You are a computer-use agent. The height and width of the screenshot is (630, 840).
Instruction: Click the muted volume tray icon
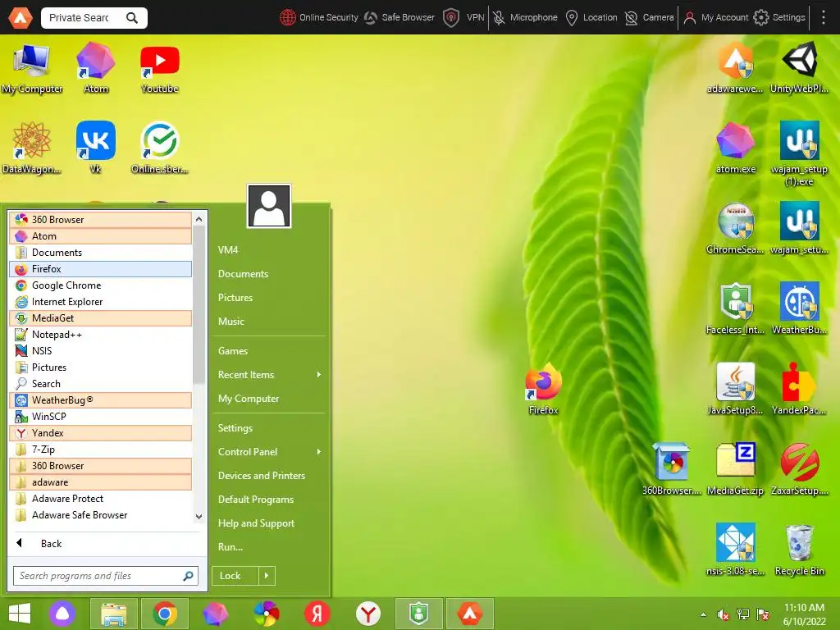tap(724, 614)
